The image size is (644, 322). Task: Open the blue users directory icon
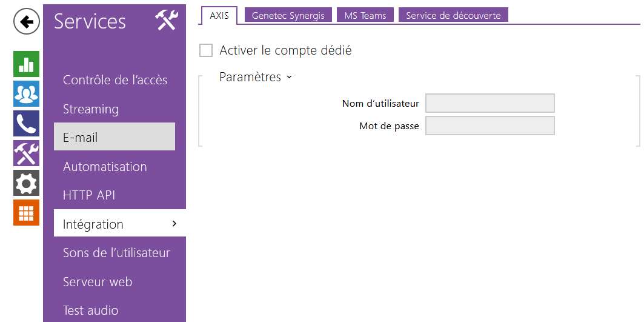click(26, 93)
